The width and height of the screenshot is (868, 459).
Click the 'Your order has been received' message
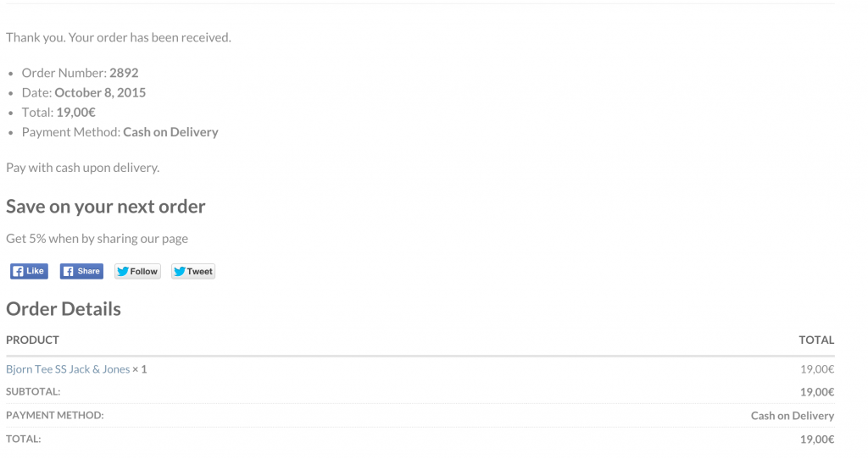[x=119, y=37]
